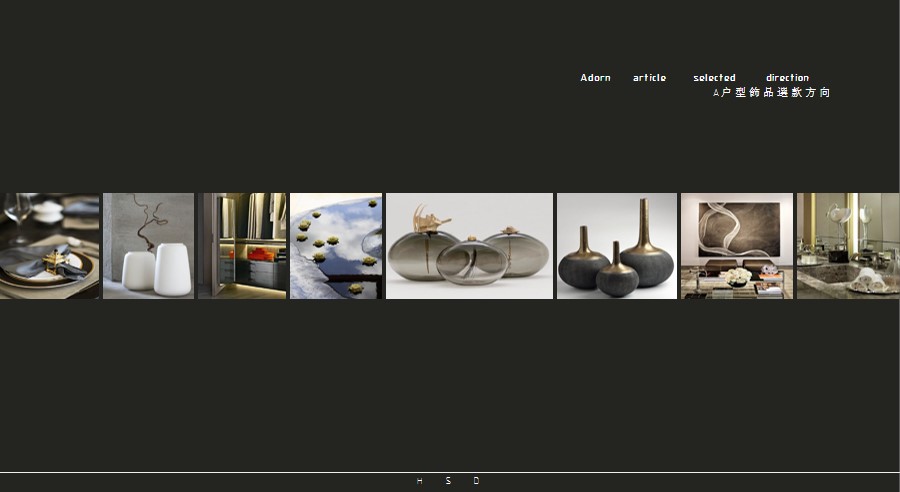Click the "direction" heading word
Screen dimensions: 900x492
coord(787,78)
